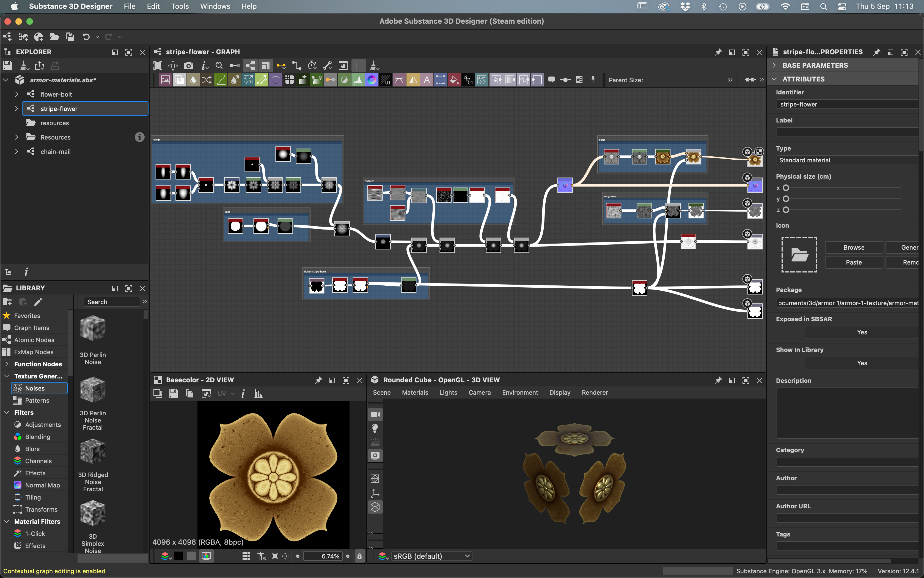Toggle Exposed in SBSAR Yes button

pos(862,332)
